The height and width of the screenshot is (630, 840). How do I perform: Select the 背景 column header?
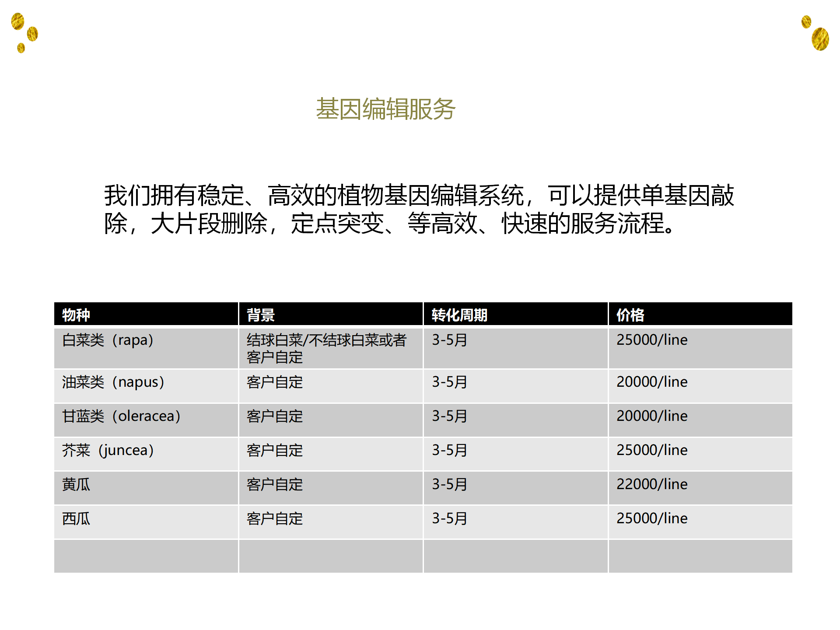click(331, 314)
